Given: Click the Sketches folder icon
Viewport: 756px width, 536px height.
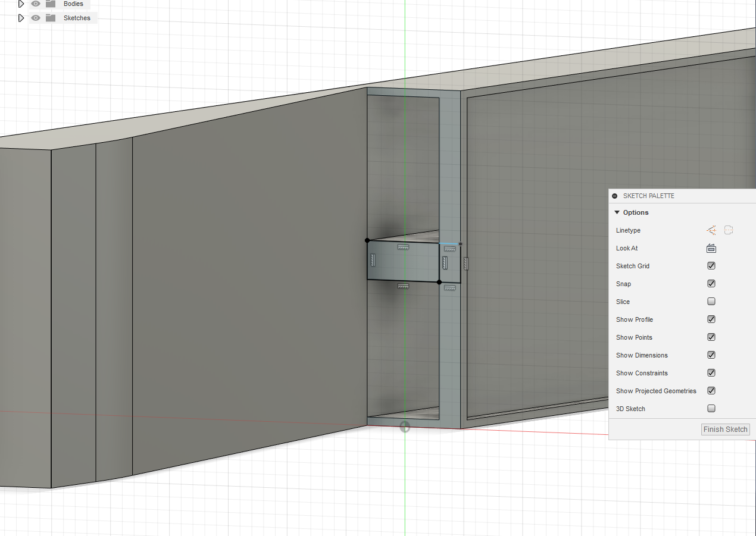Looking at the screenshot, I should point(51,18).
